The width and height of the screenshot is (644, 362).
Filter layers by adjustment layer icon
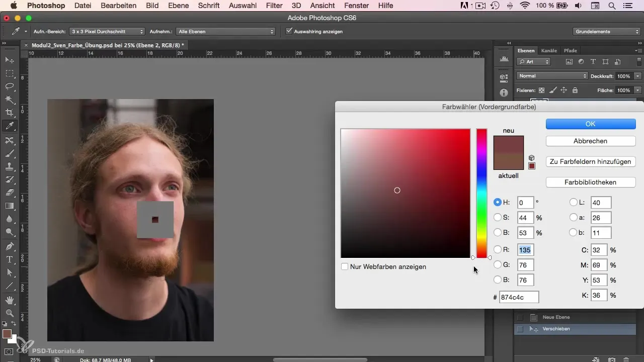point(581,62)
